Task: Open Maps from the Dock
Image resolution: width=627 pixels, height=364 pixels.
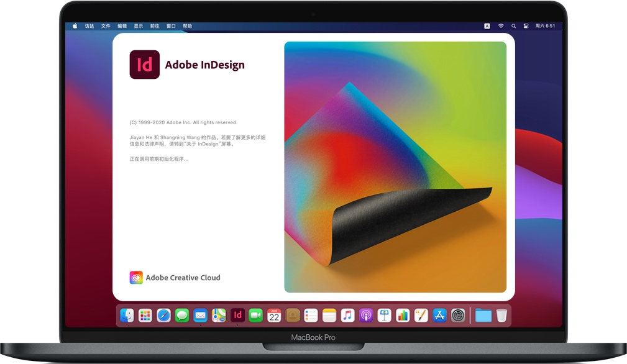Action: (219, 316)
